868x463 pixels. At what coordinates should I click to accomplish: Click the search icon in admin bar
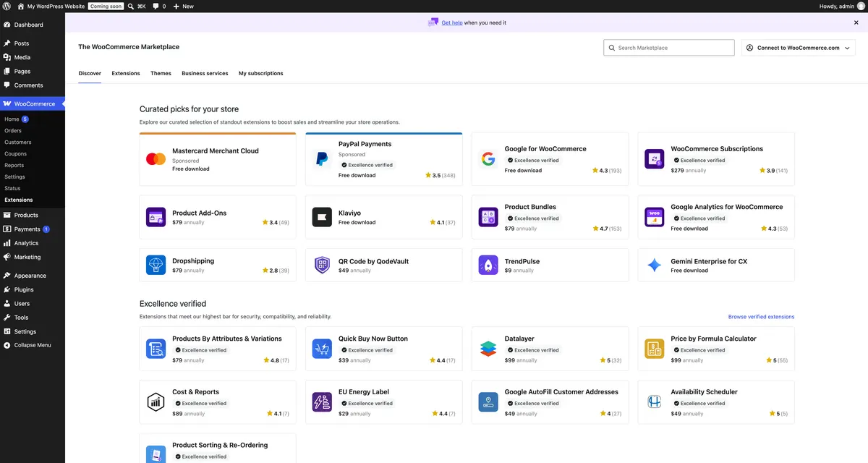coord(130,6)
